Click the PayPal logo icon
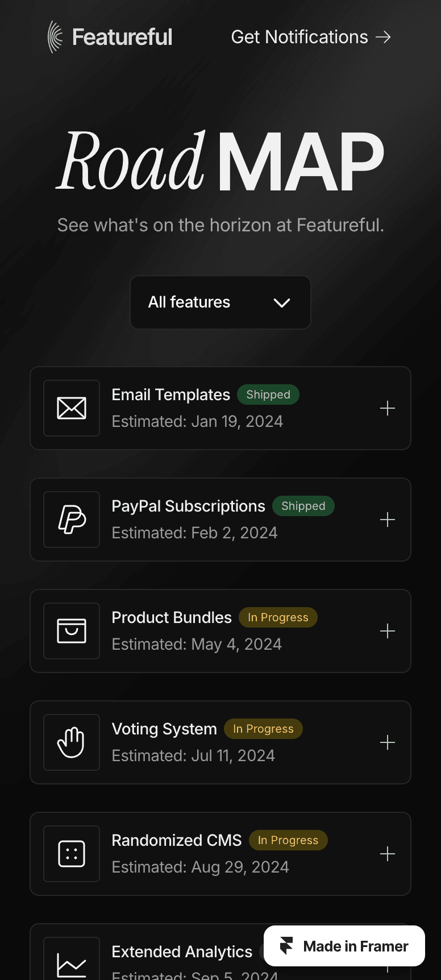The width and height of the screenshot is (441, 980). (x=72, y=520)
